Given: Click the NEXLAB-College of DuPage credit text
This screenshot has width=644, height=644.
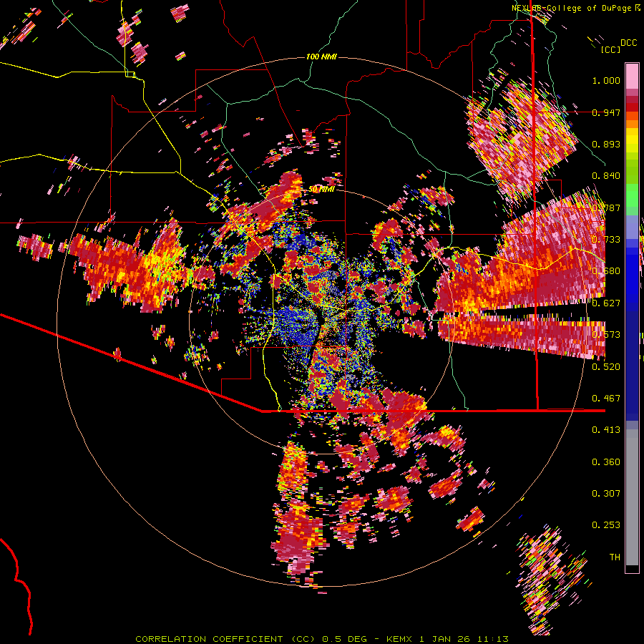Looking at the screenshot, I should click(572, 8).
